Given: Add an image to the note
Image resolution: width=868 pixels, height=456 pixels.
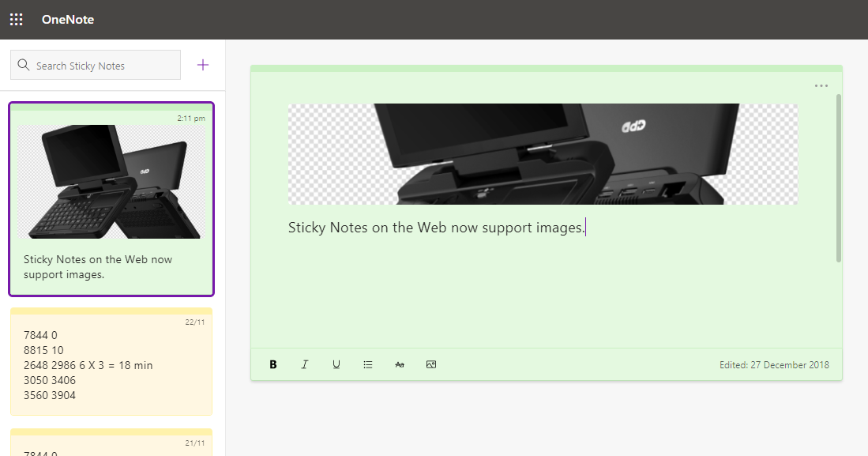Looking at the screenshot, I should (431, 364).
